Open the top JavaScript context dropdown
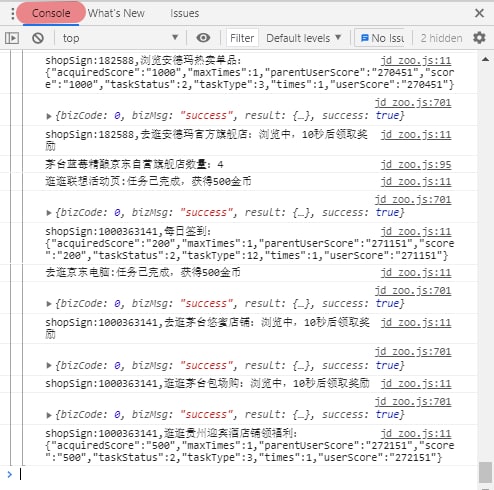494x490 pixels. tap(120, 38)
